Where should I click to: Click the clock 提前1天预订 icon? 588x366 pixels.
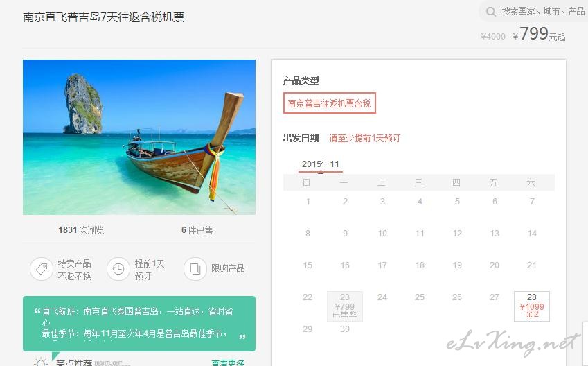tap(118, 269)
